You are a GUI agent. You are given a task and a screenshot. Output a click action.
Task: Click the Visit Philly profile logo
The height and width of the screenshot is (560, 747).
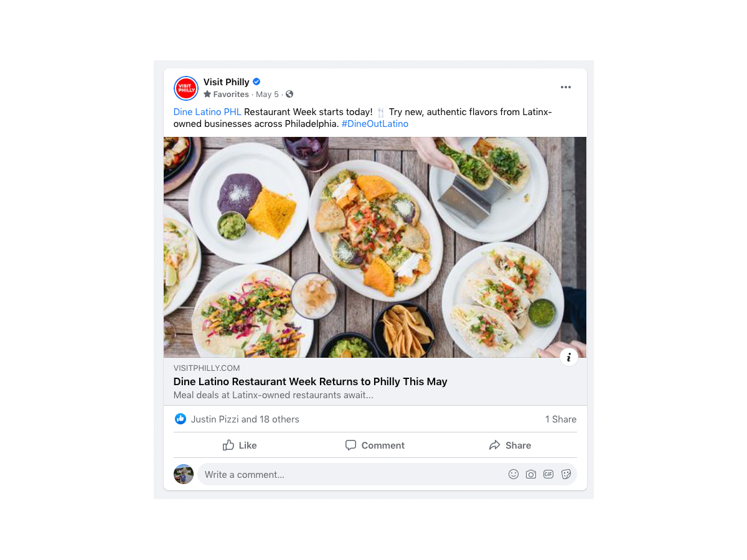(186, 88)
